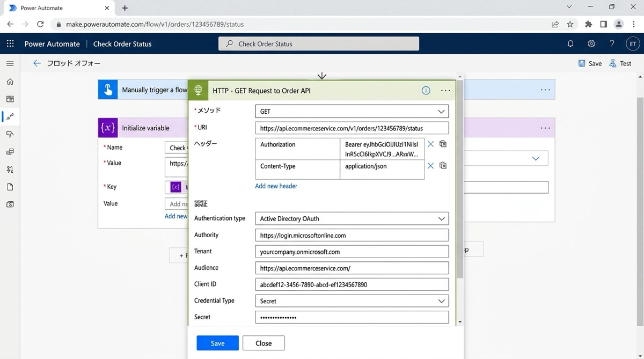
Task: Click the info icon on HTTP action
Action: coord(426,91)
